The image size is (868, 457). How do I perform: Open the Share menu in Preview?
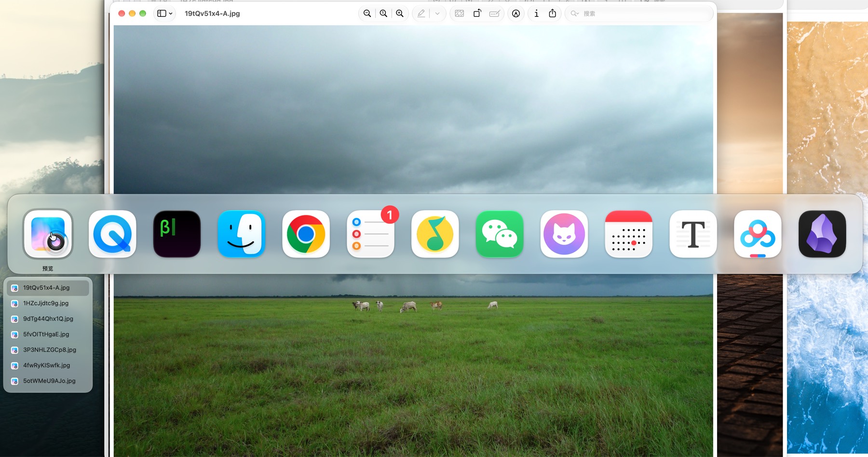coord(553,13)
